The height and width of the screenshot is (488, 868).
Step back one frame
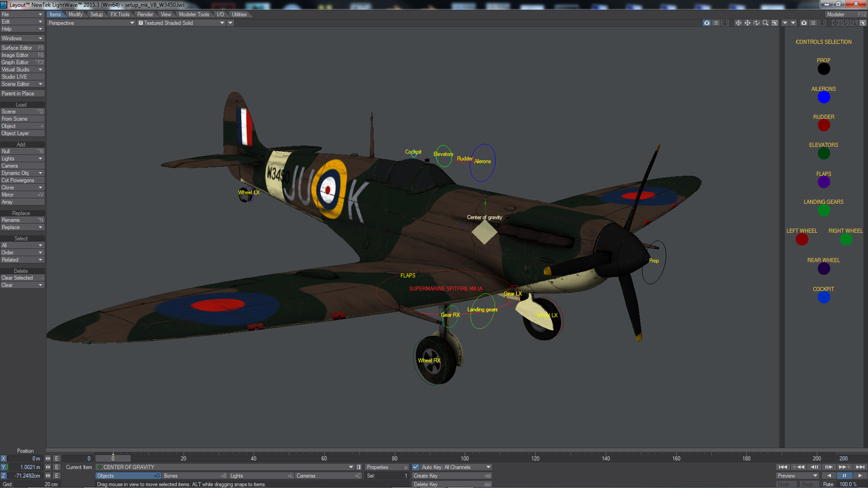(814, 467)
